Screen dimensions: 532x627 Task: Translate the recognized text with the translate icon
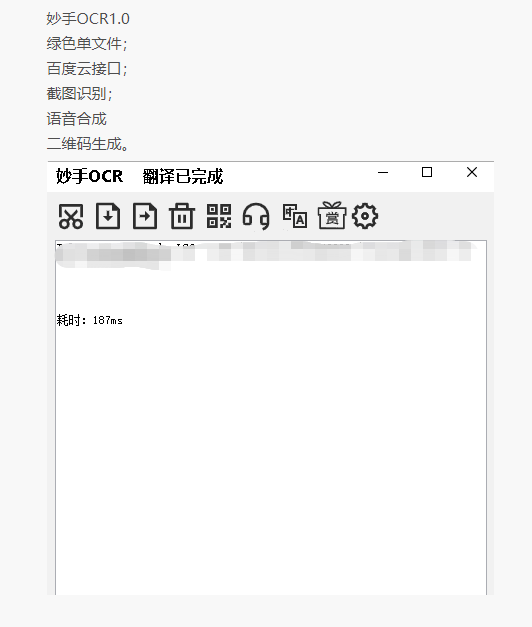[x=295, y=216]
